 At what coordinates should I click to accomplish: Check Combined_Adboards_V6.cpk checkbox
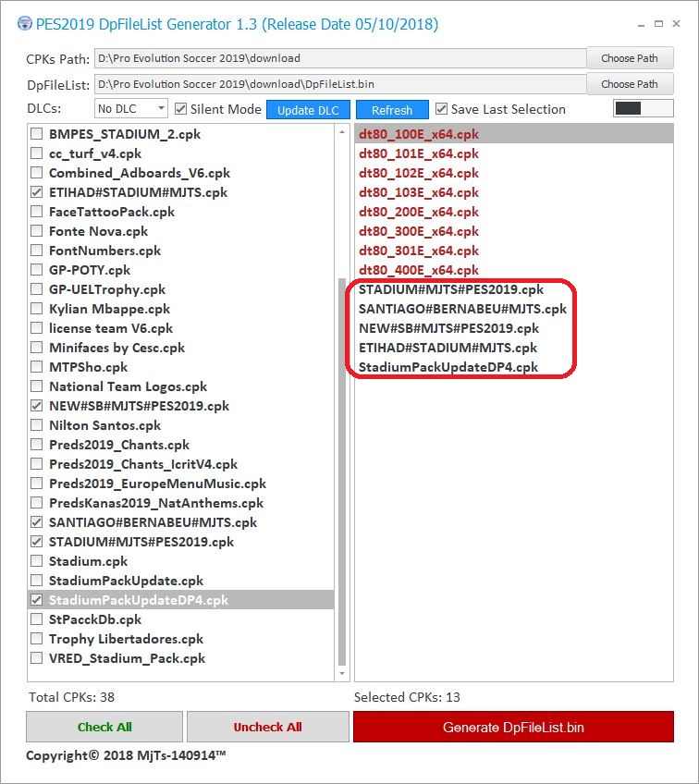pyautogui.click(x=36, y=173)
